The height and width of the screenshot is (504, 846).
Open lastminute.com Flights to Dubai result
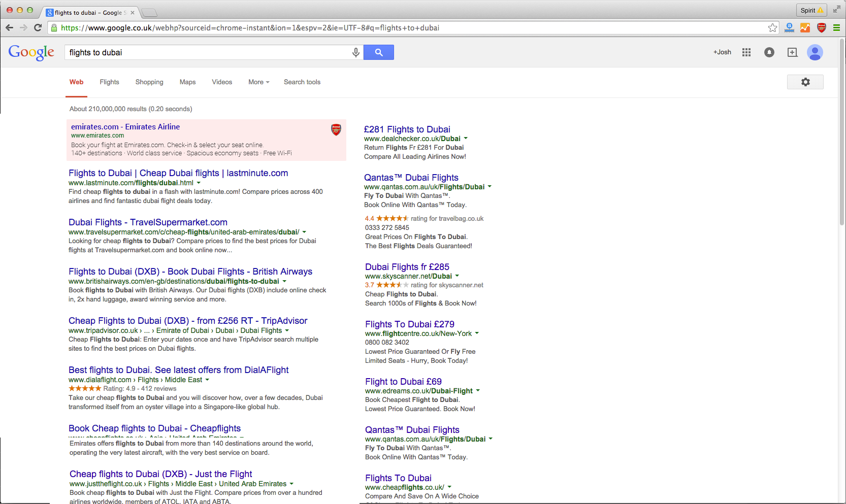[x=178, y=173]
